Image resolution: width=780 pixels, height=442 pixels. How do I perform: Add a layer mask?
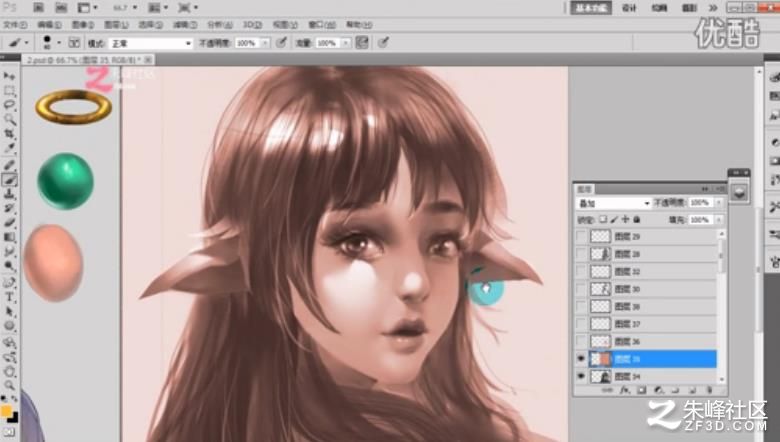[x=642, y=391]
